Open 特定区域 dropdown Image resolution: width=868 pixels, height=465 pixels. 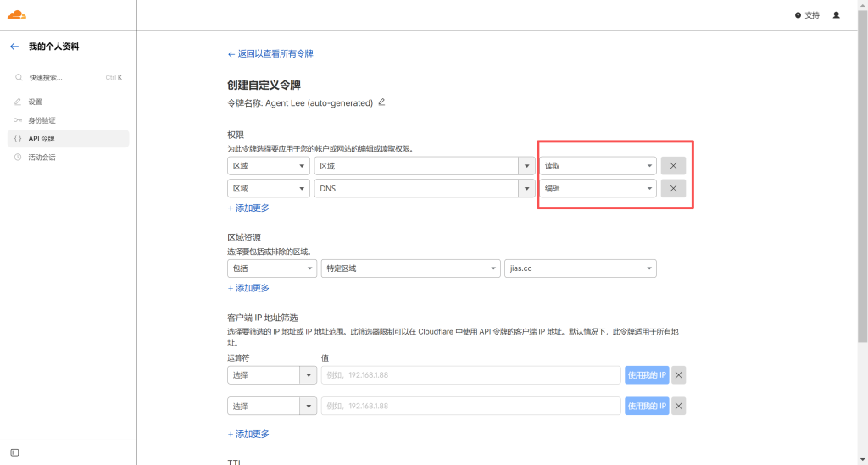[411, 268]
